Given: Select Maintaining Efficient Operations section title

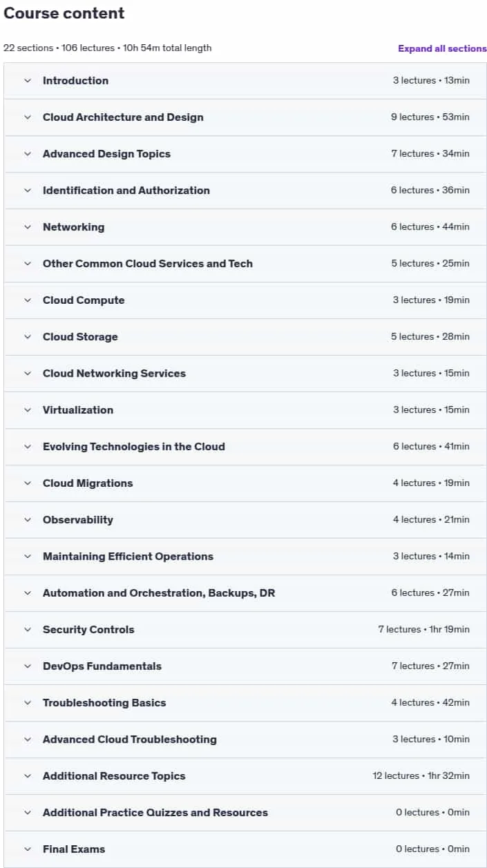Looking at the screenshot, I should (128, 557).
